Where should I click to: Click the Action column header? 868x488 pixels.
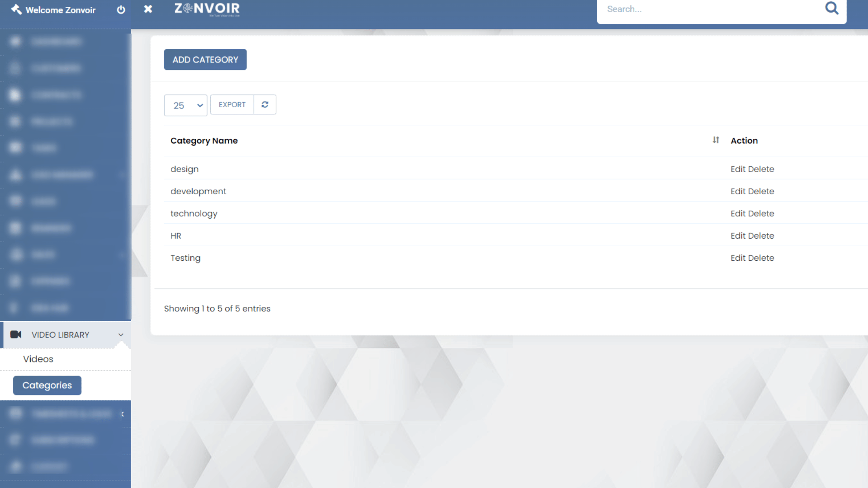pyautogui.click(x=744, y=141)
